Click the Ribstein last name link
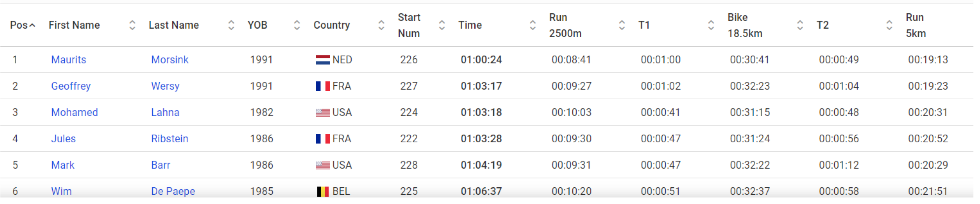The height and width of the screenshot is (204, 980). (170, 139)
